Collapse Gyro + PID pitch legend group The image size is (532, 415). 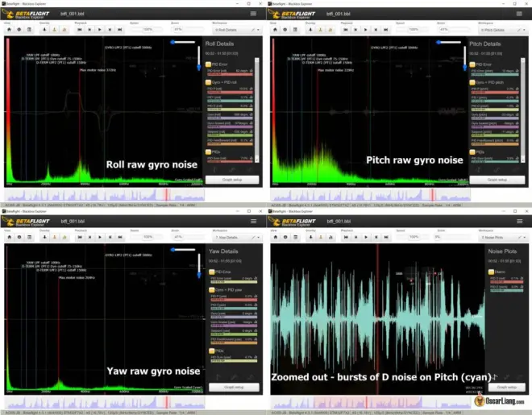pos(472,82)
